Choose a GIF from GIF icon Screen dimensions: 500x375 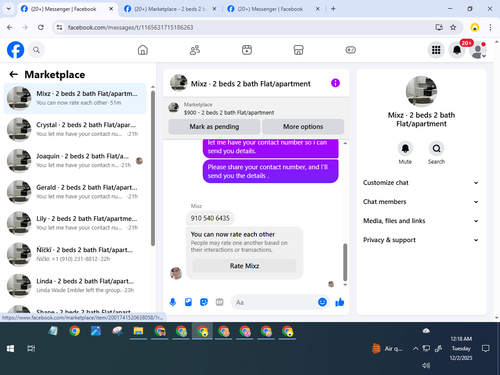(219, 302)
